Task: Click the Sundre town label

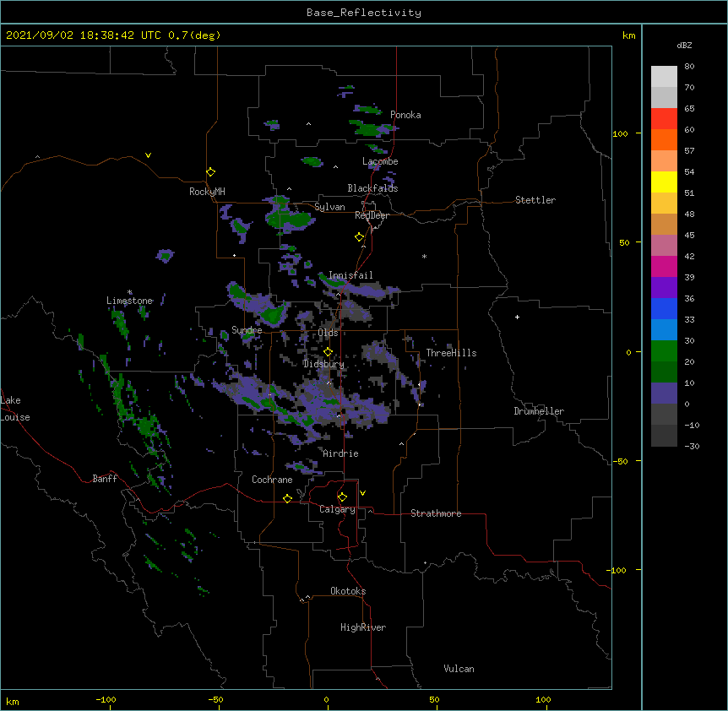Action: point(247,330)
